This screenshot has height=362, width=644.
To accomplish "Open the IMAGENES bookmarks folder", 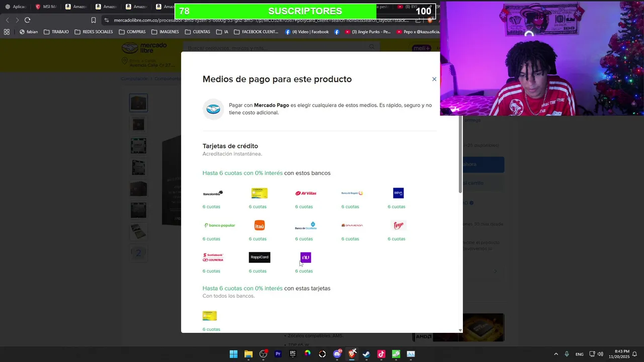I will pos(165,32).
